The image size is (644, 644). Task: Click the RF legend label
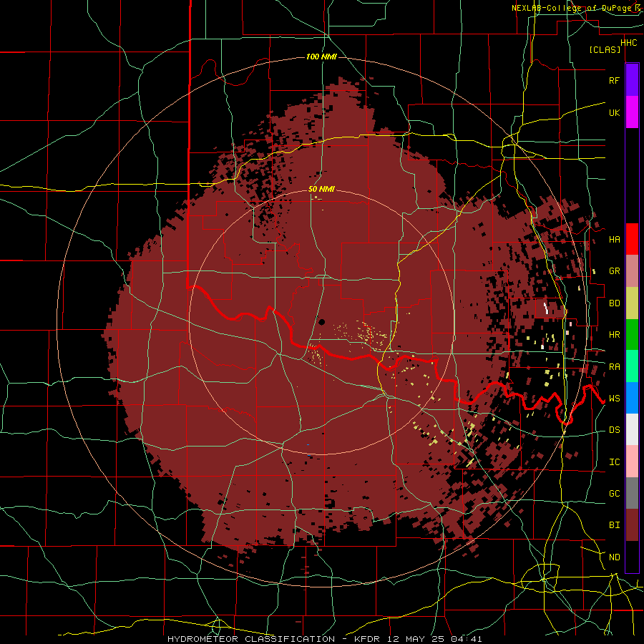click(x=614, y=80)
